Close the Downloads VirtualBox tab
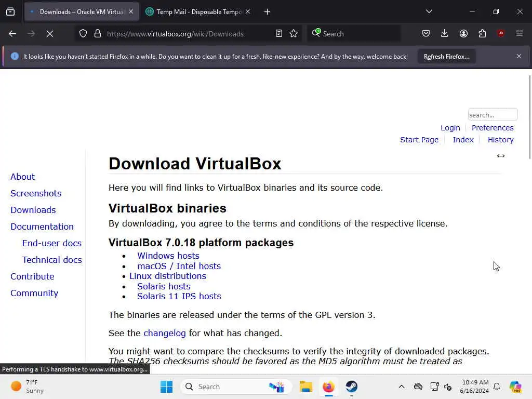 [x=131, y=11]
